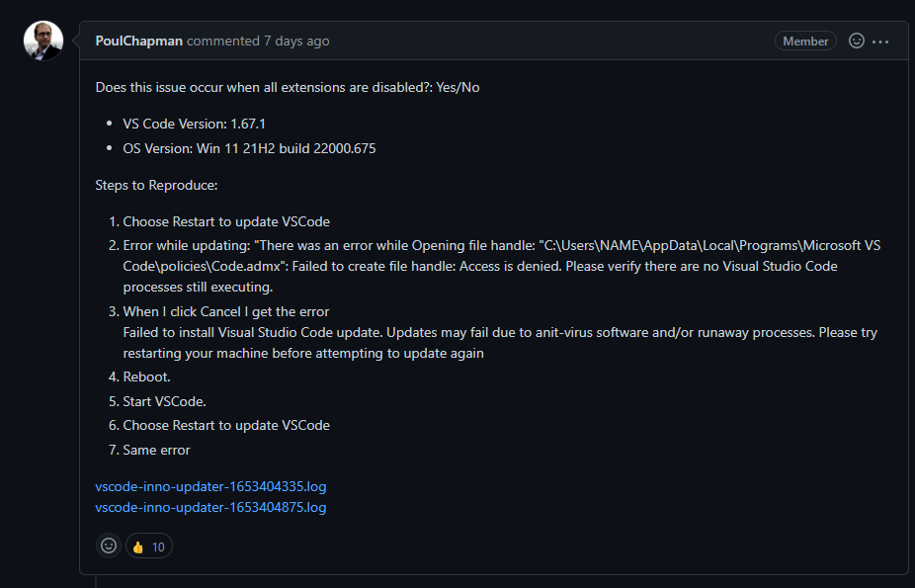Select the 'OS Version: Win 11 21H2' bullet
Viewport: 915px width, 588px height.
point(249,148)
